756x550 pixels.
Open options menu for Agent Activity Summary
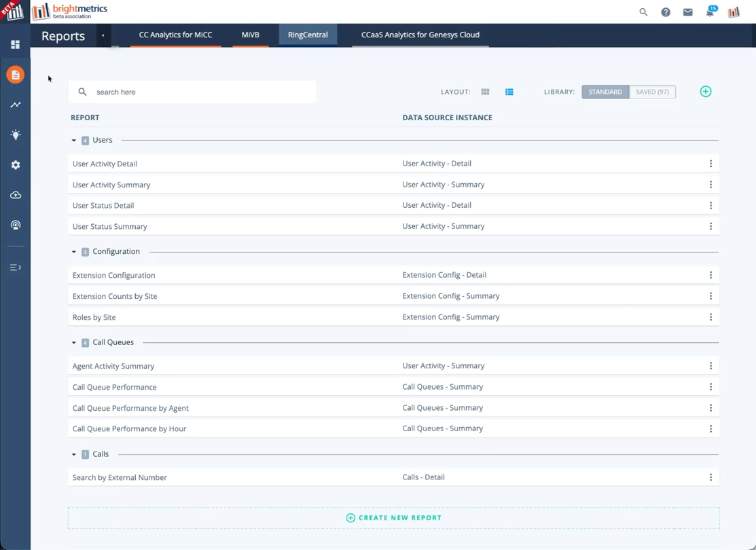[710, 366]
